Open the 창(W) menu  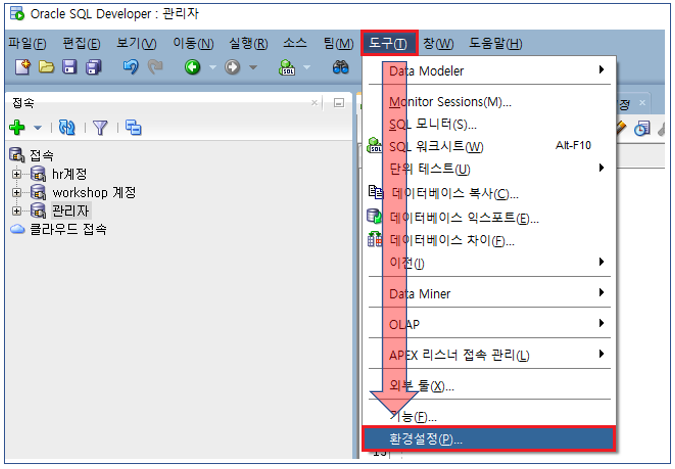[438, 43]
